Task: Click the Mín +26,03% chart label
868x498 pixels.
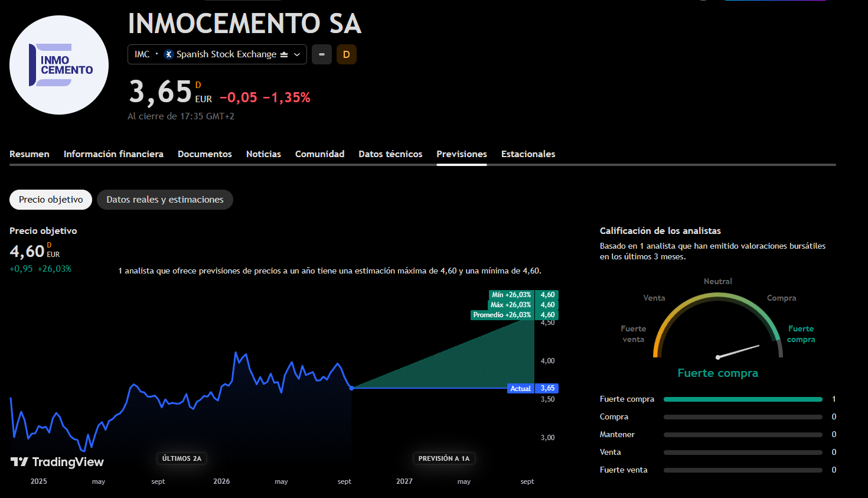Action: 511,295
